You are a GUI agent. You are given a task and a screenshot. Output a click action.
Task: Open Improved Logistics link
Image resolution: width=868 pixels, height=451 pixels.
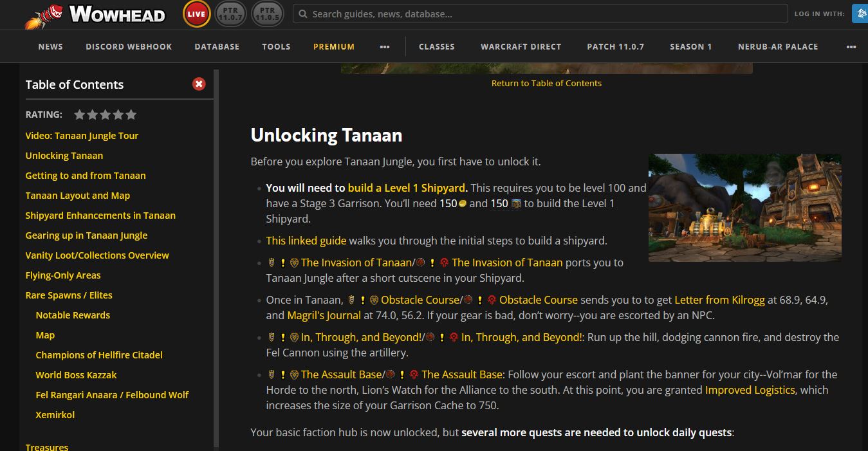750,390
